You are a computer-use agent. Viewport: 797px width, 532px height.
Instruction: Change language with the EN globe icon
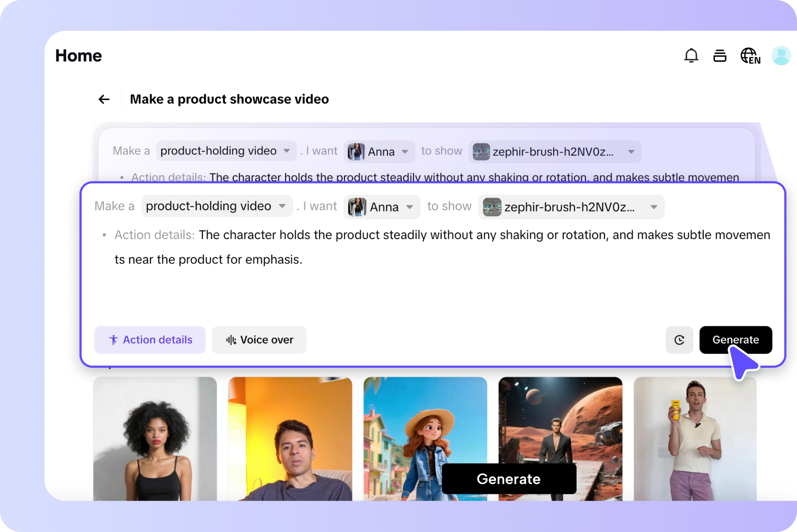click(x=750, y=56)
